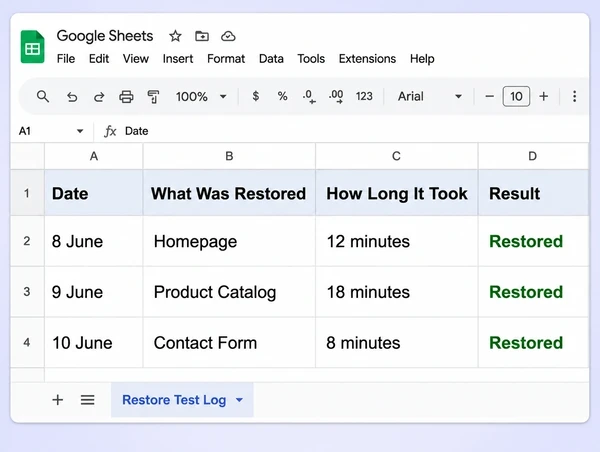Open the Tools menu
This screenshot has width=600, height=452.
click(x=311, y=59)
